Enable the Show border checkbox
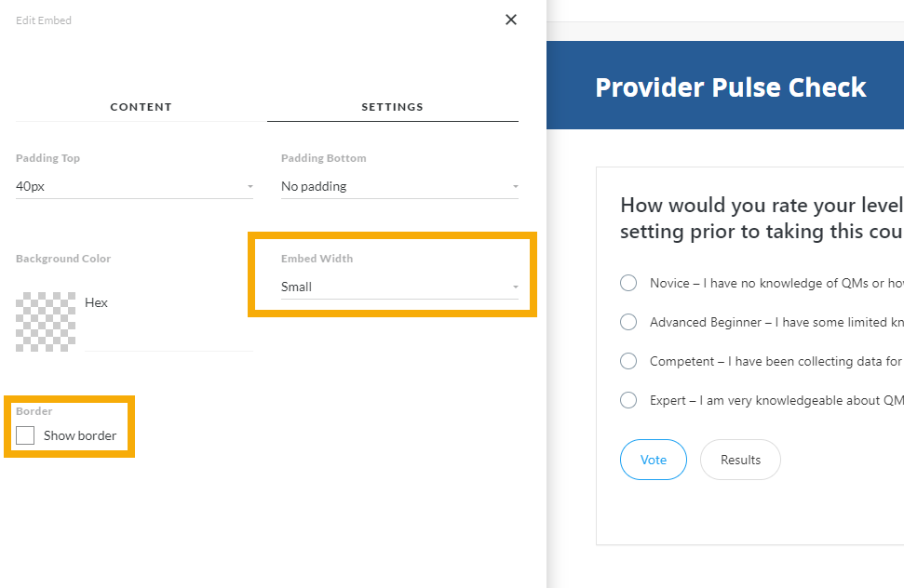 coord(25,435)
